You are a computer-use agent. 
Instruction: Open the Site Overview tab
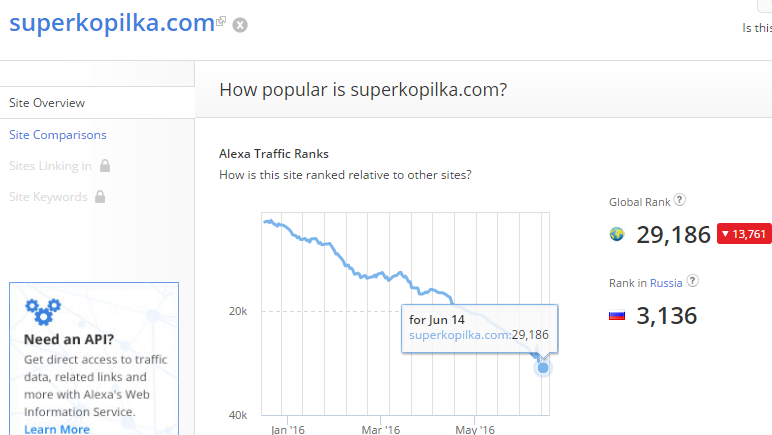(x=47, y=103)
